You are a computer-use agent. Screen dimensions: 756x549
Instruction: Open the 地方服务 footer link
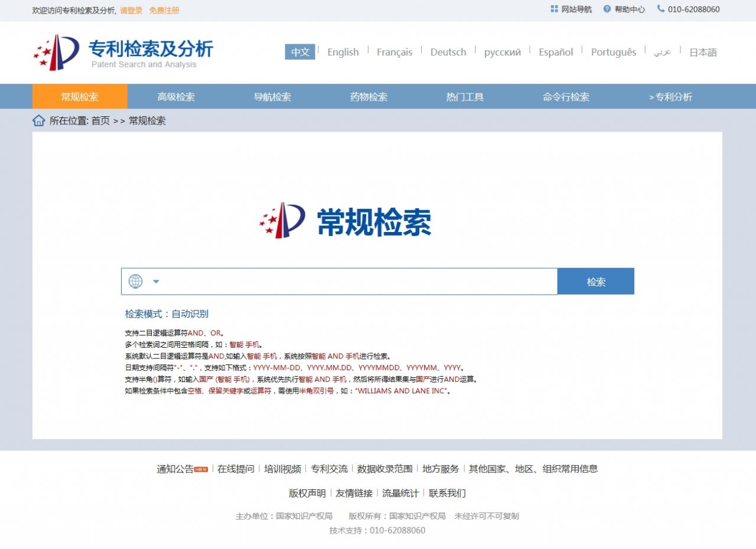(441, 469)
